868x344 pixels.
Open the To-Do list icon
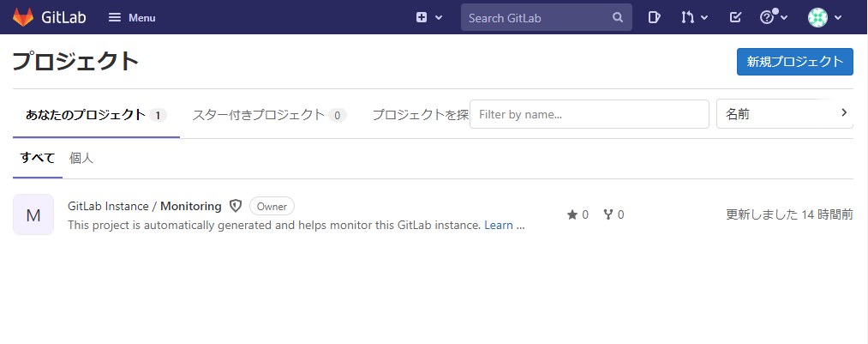pos(735,18)
